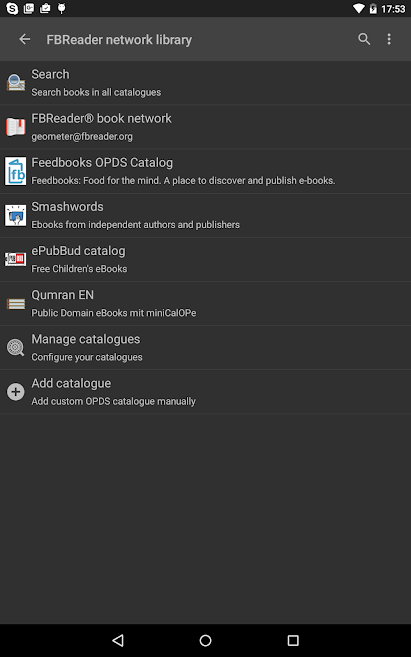411x657 pixels.
Task: Tap the Manage catalogues gear icon
Action: 16,347
